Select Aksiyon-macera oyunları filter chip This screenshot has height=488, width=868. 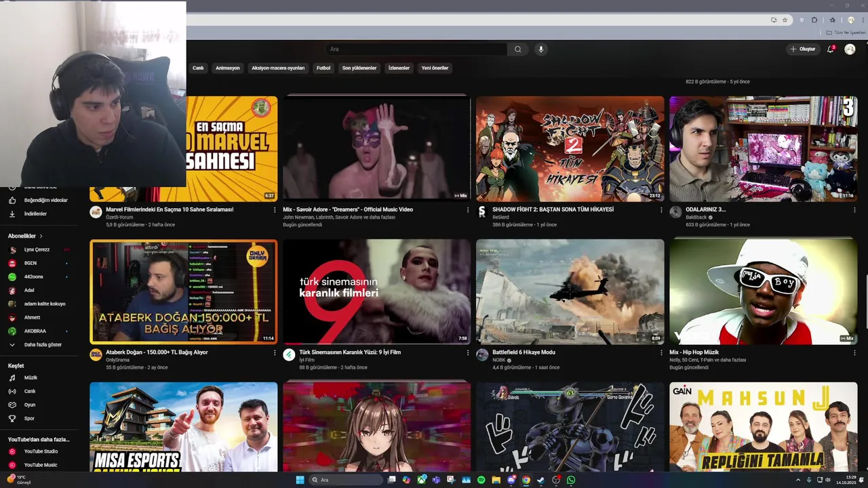278,68
